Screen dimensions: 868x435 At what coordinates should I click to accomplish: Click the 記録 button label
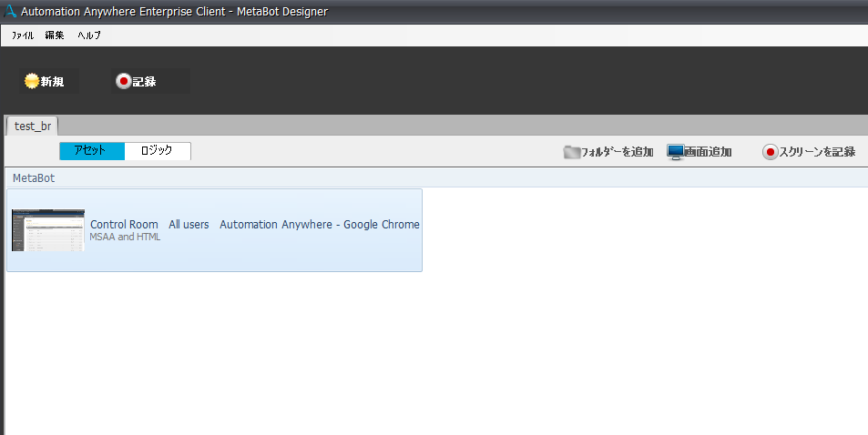(144, 82)
